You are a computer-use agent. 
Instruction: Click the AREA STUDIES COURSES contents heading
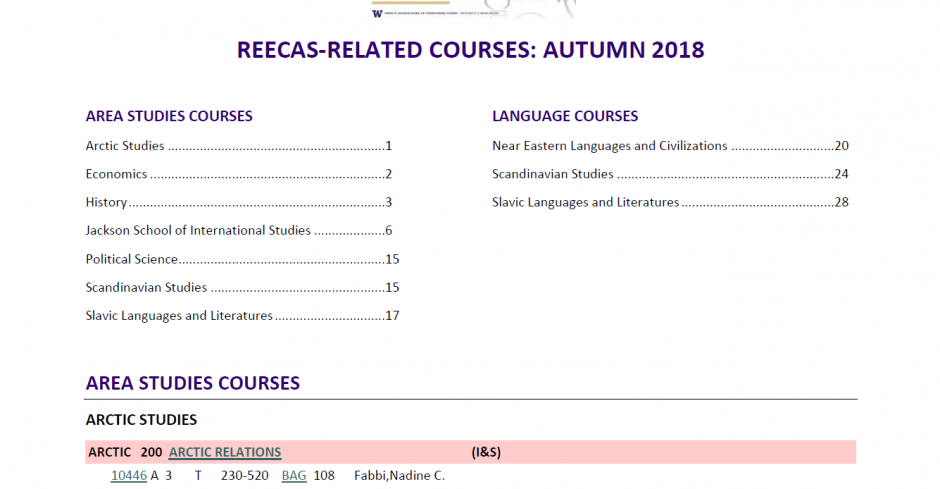[x=169, y=116]
